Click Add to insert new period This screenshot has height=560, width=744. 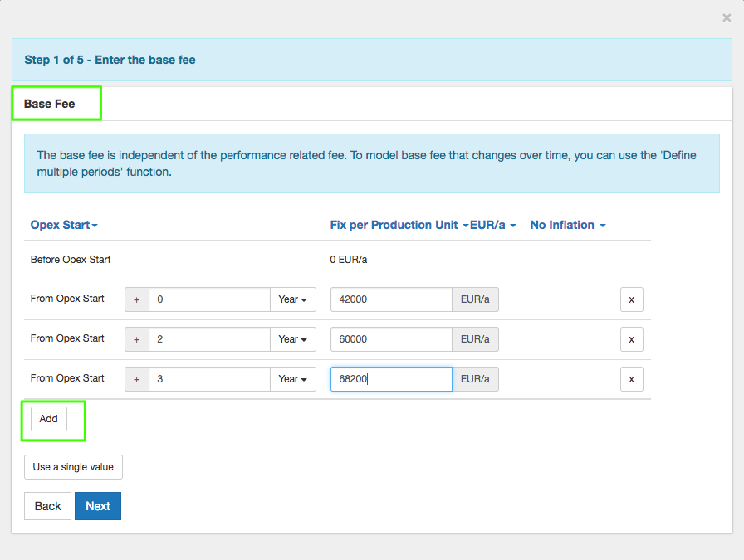pyautogui.click(x=49, y=419)
